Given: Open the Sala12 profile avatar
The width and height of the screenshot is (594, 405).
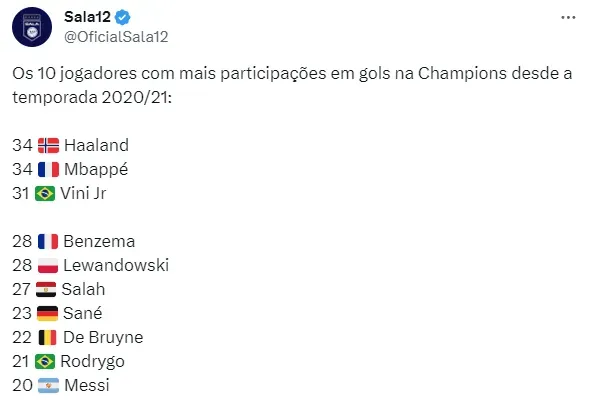Looking at the screenshot, I should (x=32, y=27).
